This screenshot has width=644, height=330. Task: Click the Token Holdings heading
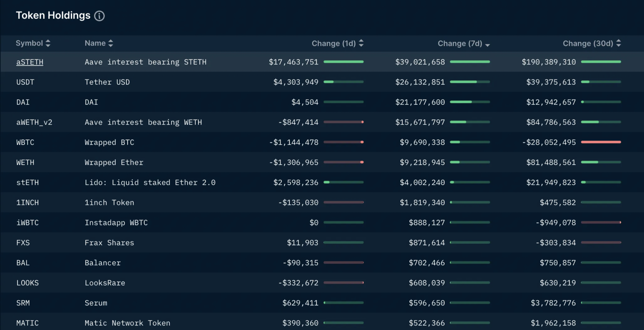[x=53, y=16]
